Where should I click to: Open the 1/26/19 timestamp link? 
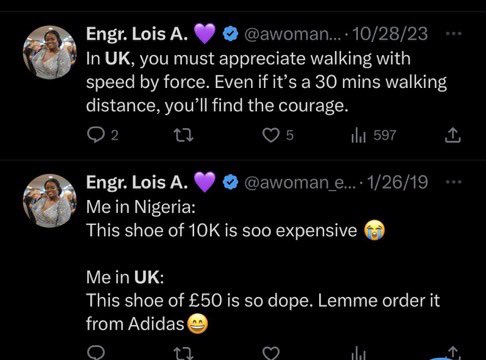(397, 182)
